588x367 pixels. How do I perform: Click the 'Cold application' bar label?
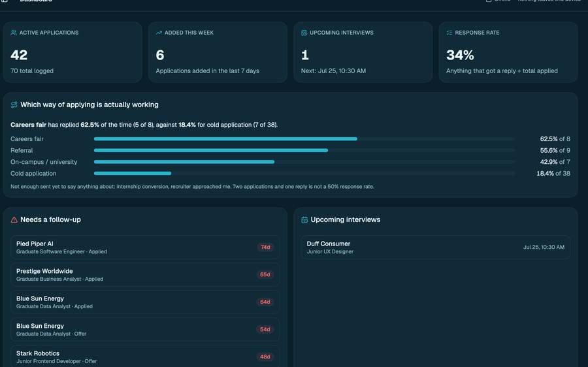point(33,174)
